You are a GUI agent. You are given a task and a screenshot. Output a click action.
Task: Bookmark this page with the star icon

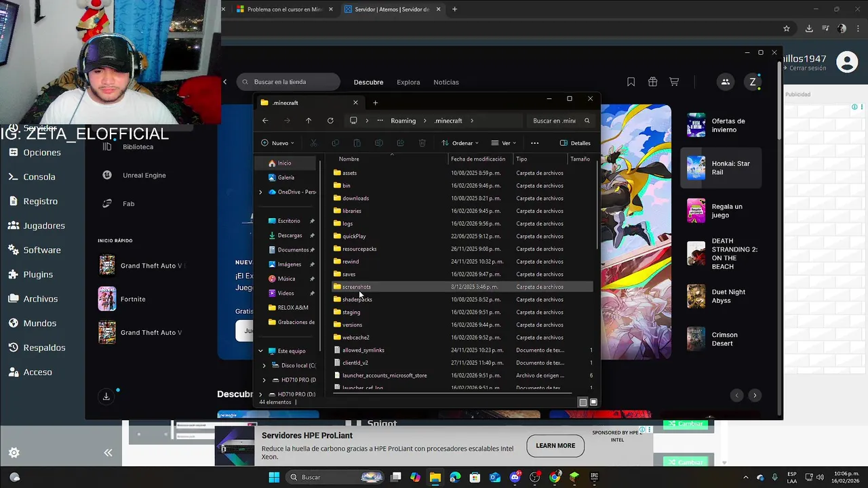pos(787,28)
